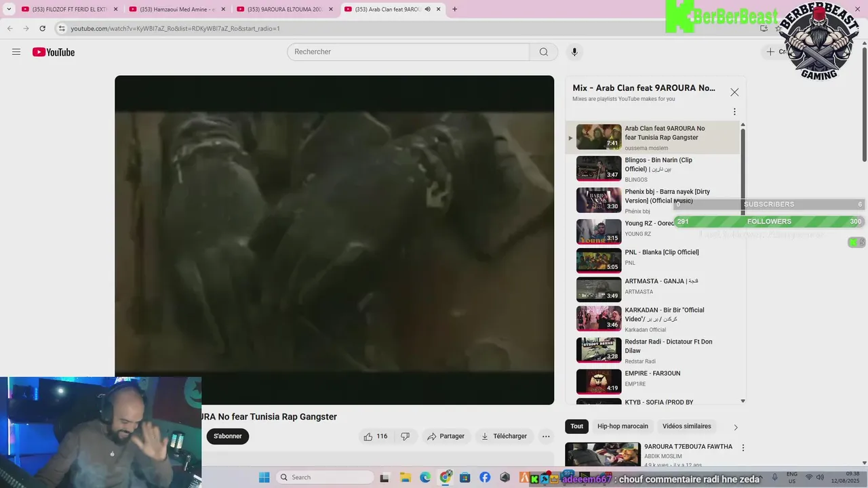Click the Créer create button
The image size is (868, 488).
coord(776,52)
